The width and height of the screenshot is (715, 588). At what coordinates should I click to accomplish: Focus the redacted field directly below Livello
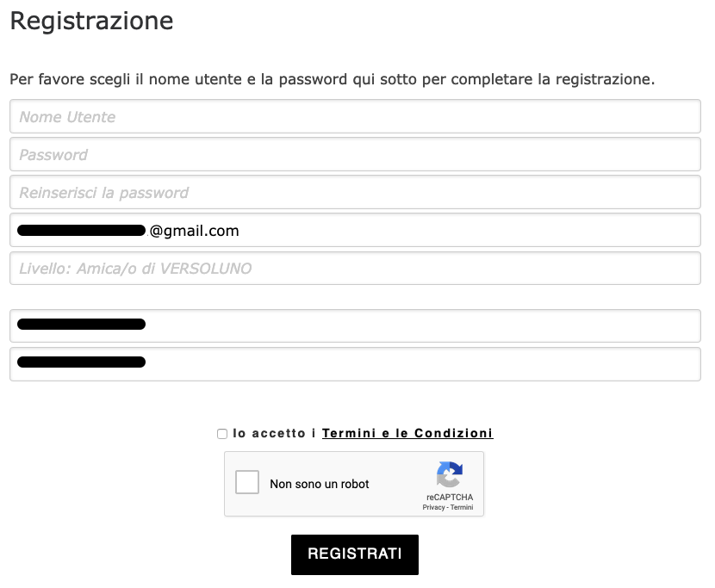(x=355, y=325)
